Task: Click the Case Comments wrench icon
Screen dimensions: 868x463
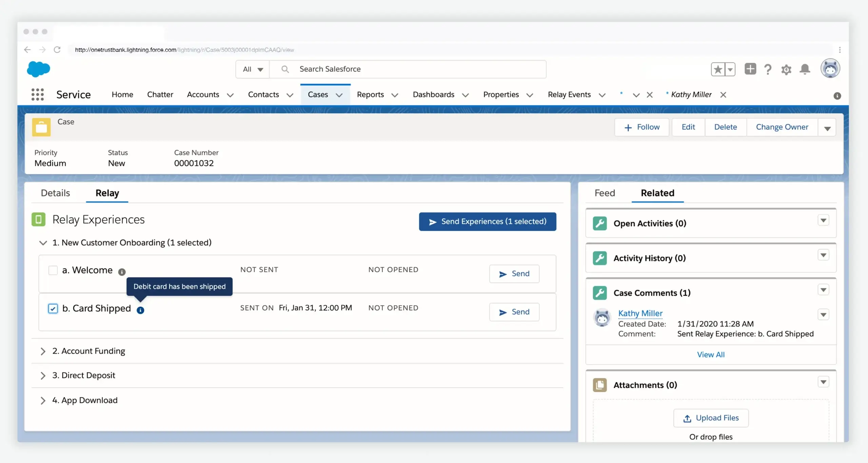Action: click(600, 293)
